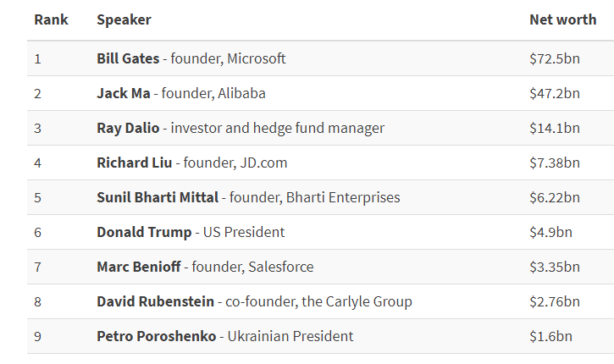Select Sunil Bharti Mittal entry
Image resolution: width=614 pixels, height=364 pixels.
248,197
